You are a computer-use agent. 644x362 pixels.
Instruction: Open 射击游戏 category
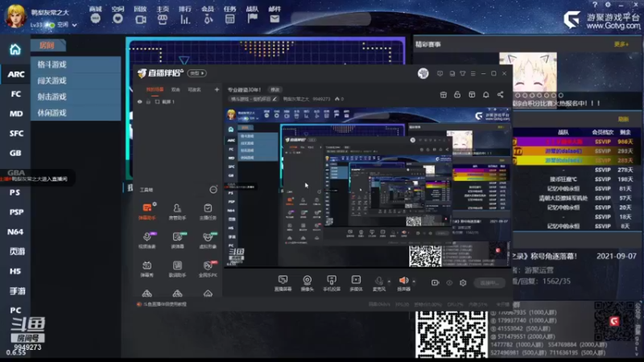[x=76, y=97]
